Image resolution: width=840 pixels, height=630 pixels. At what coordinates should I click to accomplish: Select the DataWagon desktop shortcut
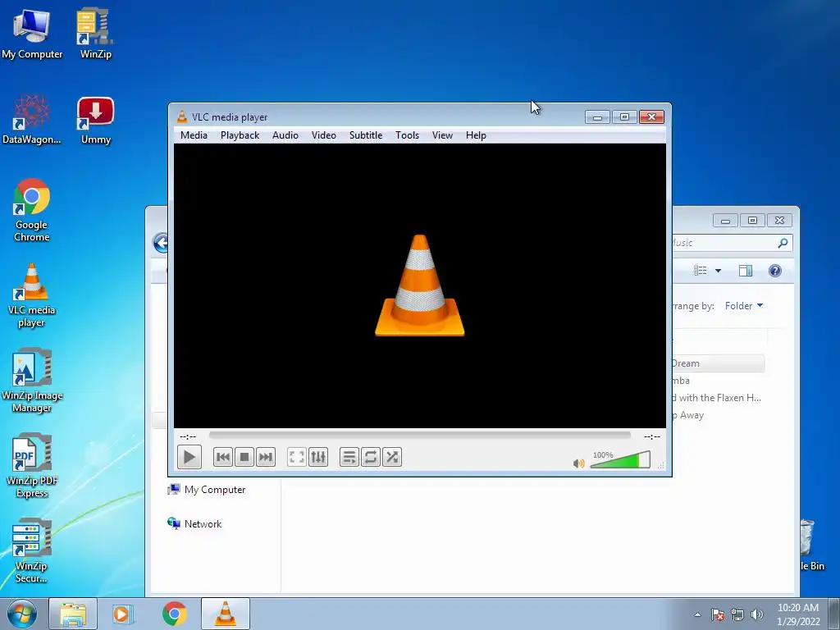tap(32, 119)
